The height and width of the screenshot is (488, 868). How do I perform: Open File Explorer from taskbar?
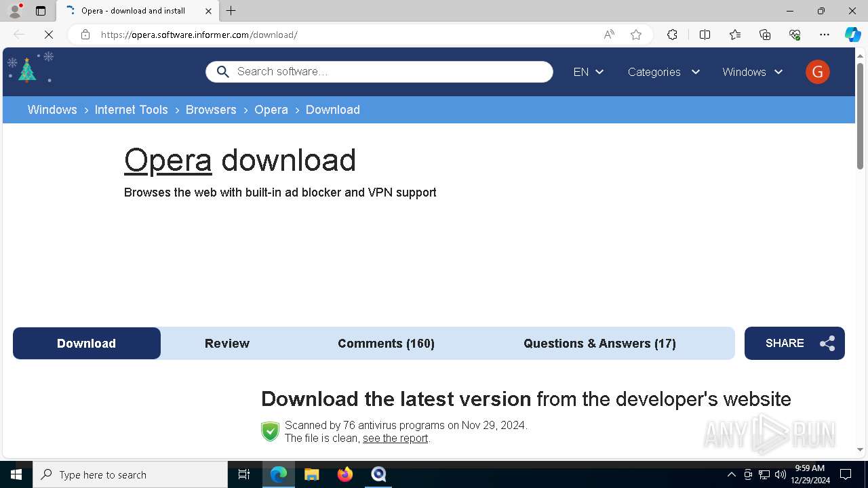(x=312, y=474)
